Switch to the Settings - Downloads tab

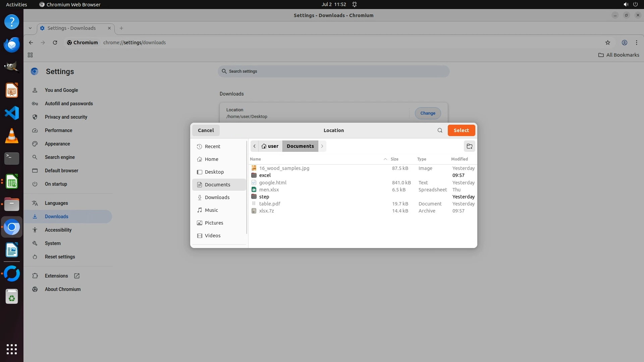click(71, 28)
